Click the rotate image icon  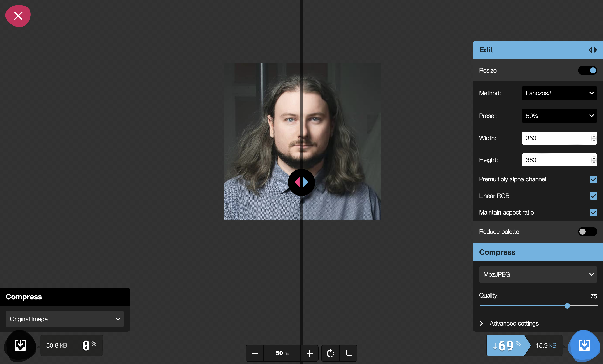(x=330, y=353)
